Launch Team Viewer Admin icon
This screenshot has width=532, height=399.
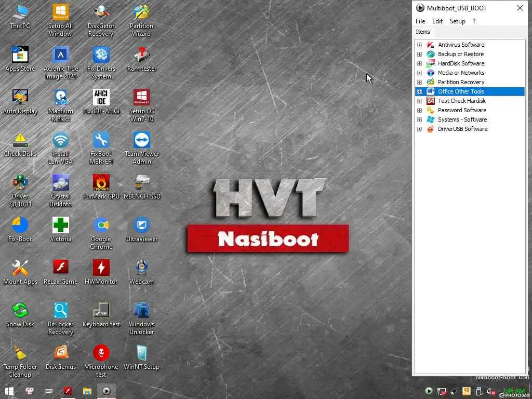141,149
